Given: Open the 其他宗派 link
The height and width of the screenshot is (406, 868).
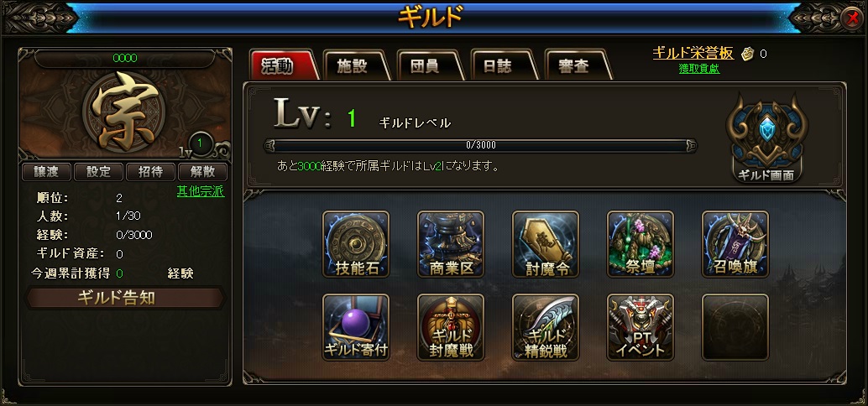Looking at the screenshot, I should pos(201,191).
